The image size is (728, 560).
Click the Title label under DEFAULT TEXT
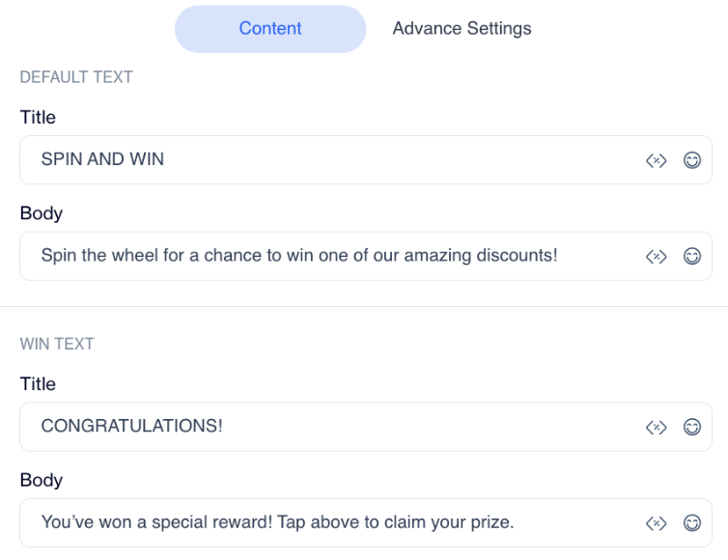(38, 118)
